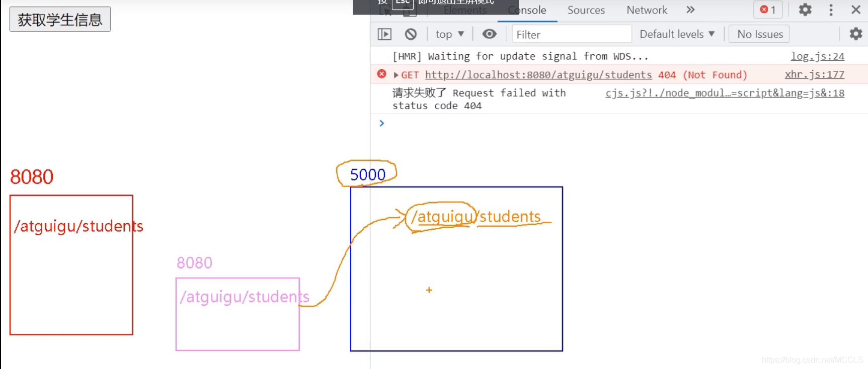The width and height of the screenshot is (868, 369).
Task: Open the log.js:24 source link
Action: pos(817,56)
